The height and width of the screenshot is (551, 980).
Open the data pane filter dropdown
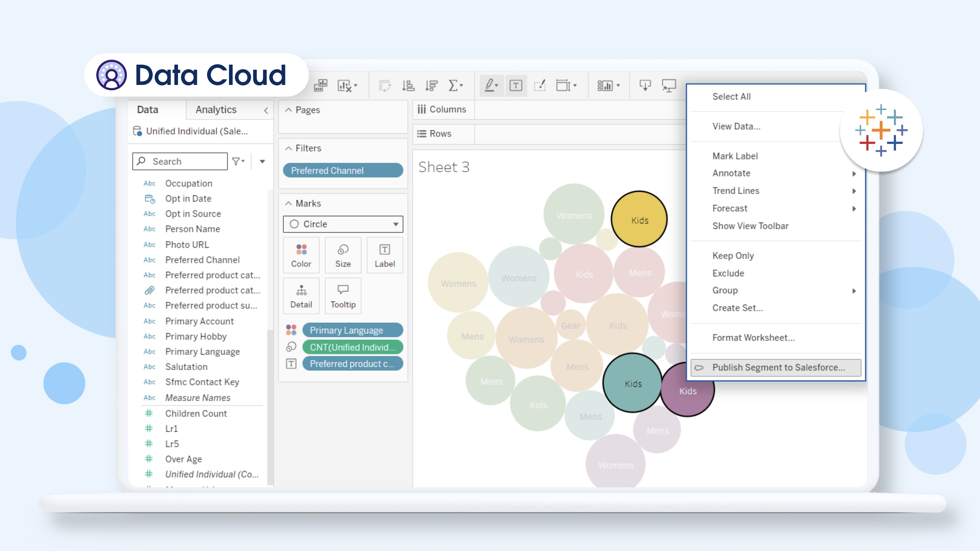(238, 161)
